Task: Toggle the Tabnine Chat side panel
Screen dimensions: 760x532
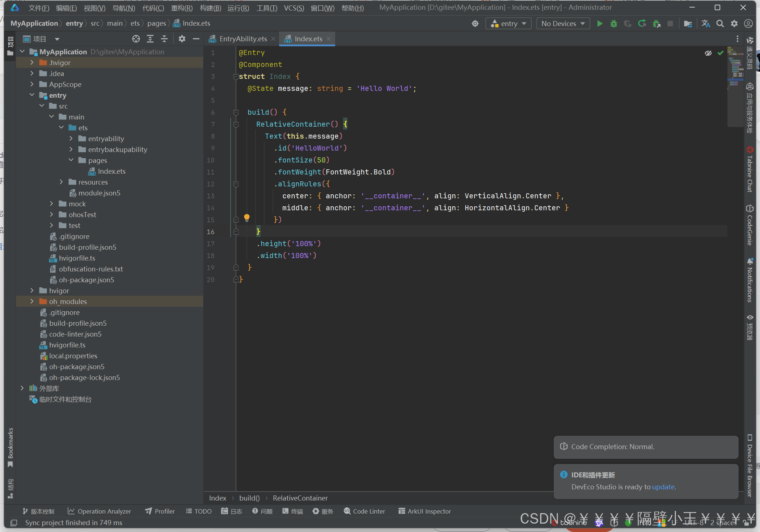Action: pos(750,170)
